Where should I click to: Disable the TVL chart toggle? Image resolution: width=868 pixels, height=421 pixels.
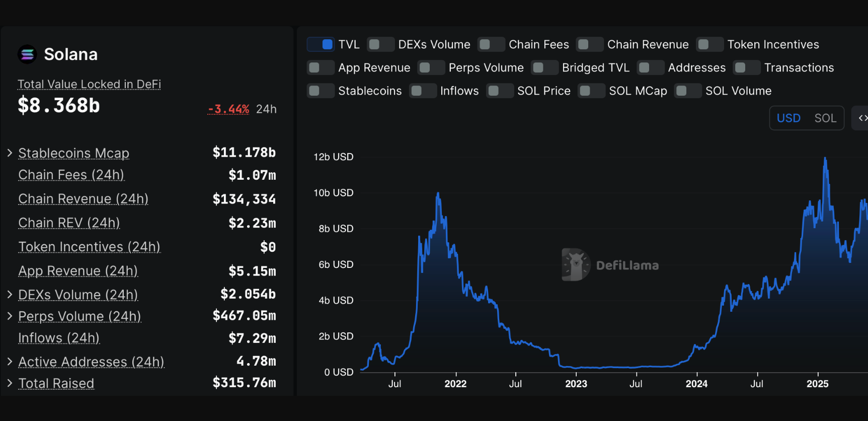click(x=321, y=44)
